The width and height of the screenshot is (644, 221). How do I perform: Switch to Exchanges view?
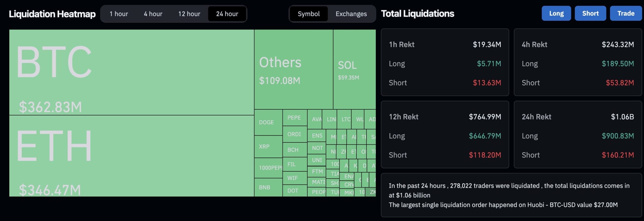351,14
